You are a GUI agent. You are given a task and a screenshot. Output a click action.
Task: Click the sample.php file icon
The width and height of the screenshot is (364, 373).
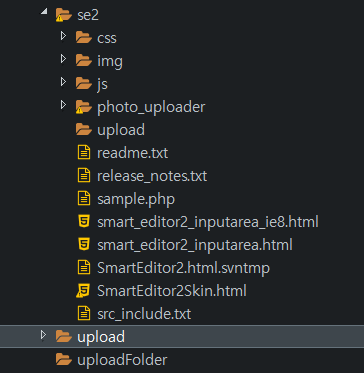84,199
